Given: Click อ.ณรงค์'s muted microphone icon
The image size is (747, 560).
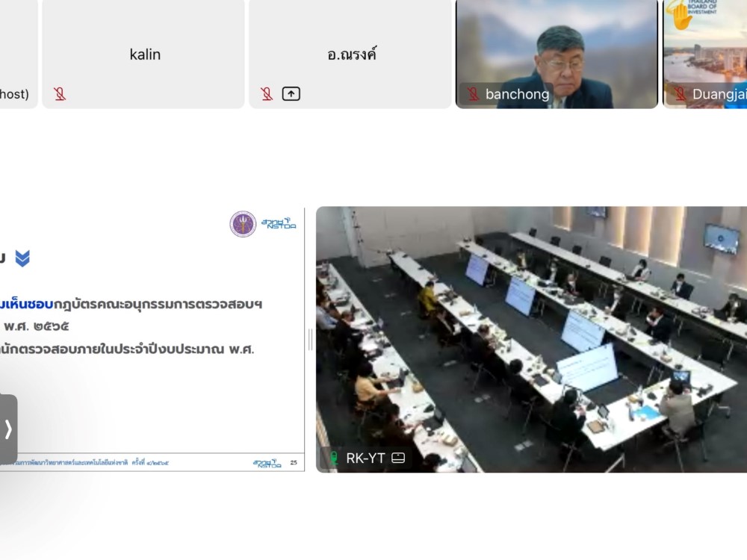Looking at the screenshot, I should pyautogui.click(x=267, y=94).
